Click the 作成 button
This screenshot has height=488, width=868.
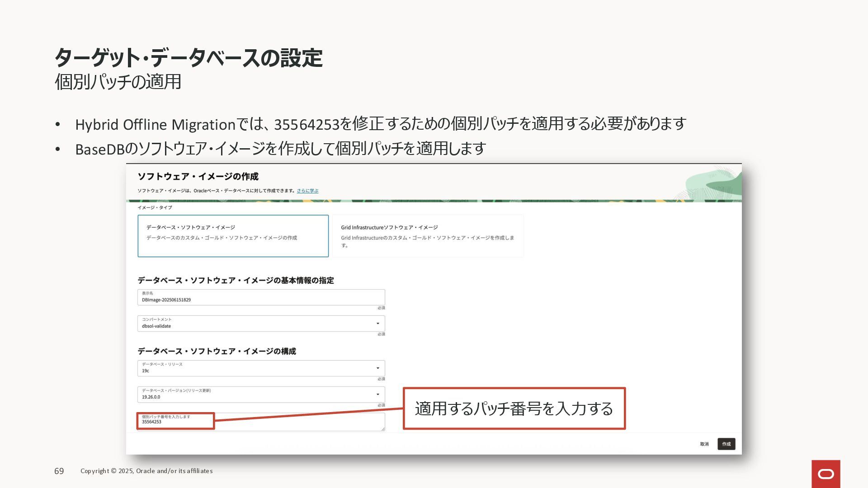[726, 444]
